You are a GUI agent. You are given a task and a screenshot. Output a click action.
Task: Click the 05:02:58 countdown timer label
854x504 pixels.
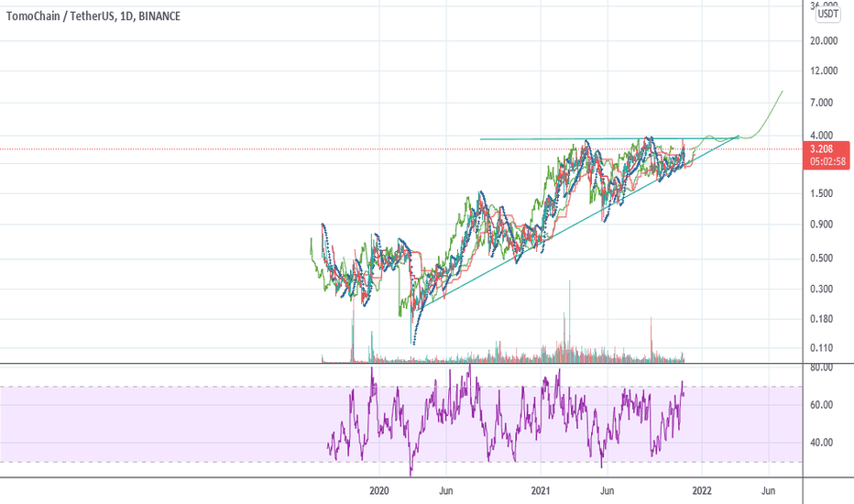point(827,161)
